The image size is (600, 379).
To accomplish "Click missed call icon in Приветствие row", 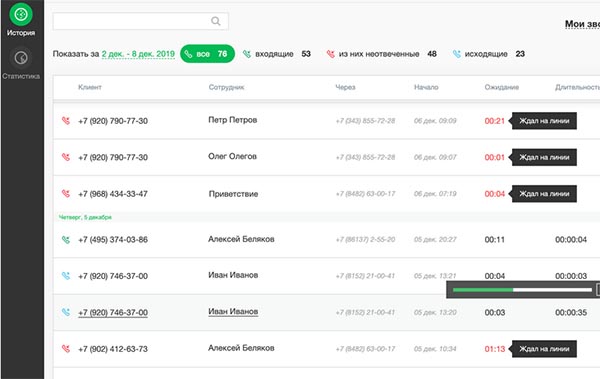I will point(66,193).
